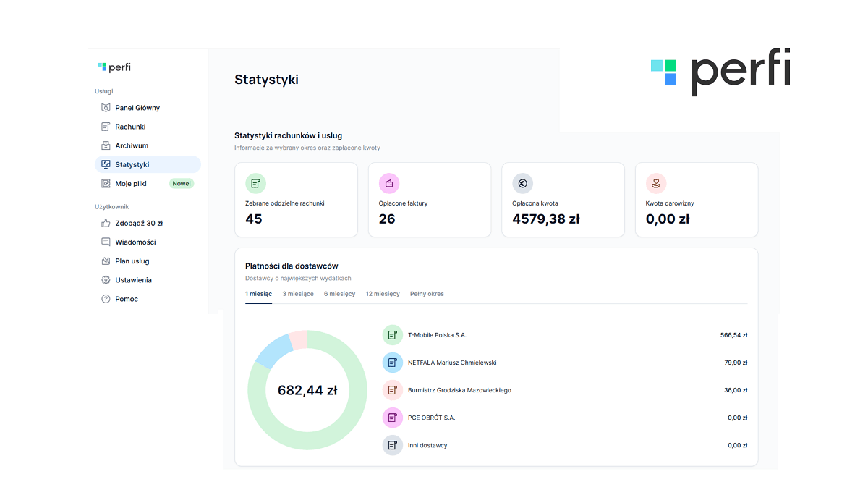Select the Moje pliki sidebar icon
Image resolution: width=868 pixels, height=482 pixels.
pos(106,184)
